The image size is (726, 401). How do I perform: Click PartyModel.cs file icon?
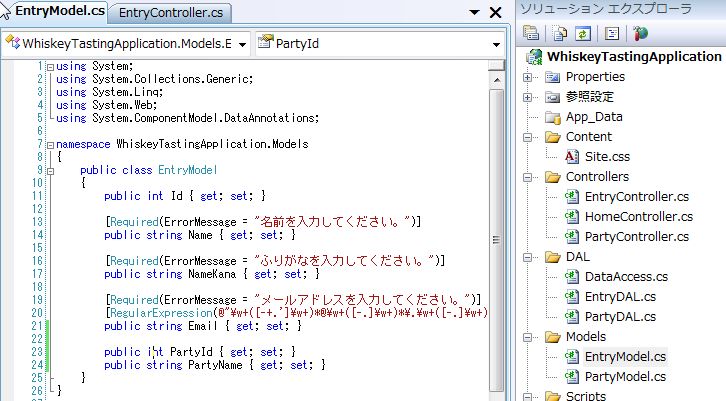click(572, 377)
